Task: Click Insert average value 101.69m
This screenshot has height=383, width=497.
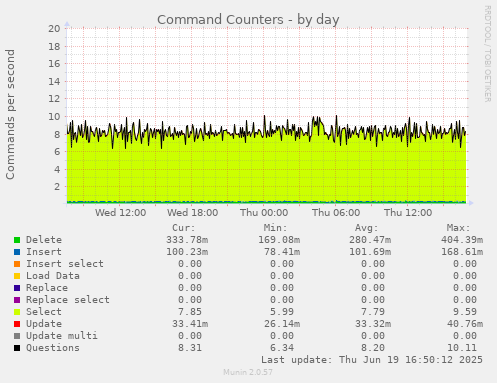Action: point(370,252)
